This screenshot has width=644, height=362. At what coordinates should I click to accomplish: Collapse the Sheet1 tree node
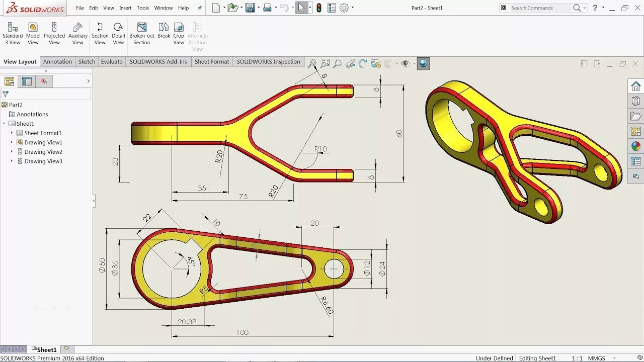(x=4, y=123)
